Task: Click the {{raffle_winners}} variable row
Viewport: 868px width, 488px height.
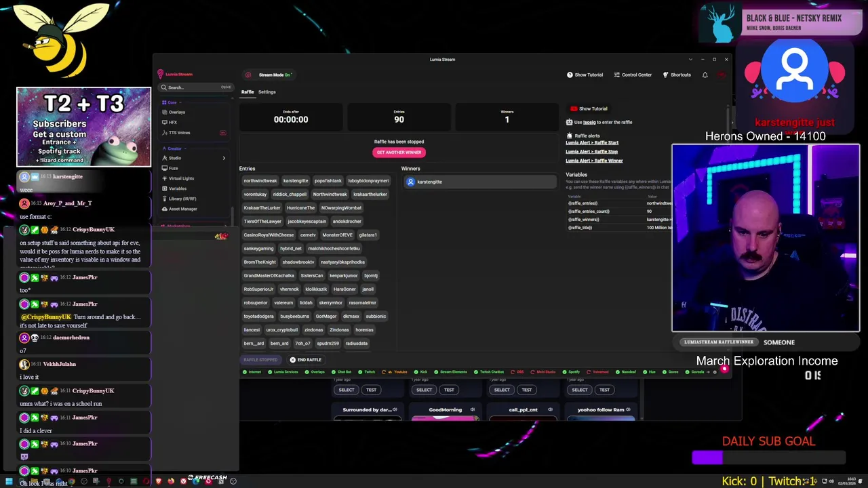Action: [620, 220]
